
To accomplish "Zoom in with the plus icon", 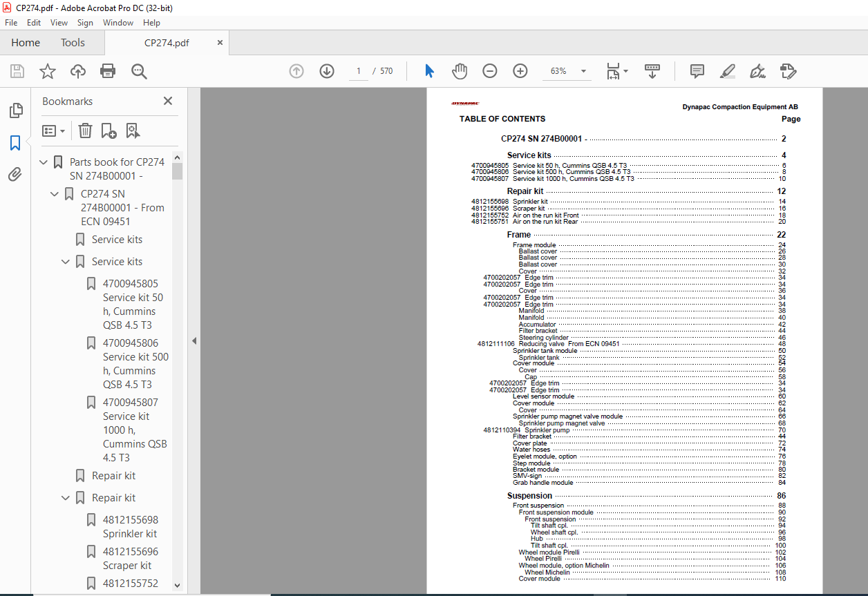I will coord(520,71).
